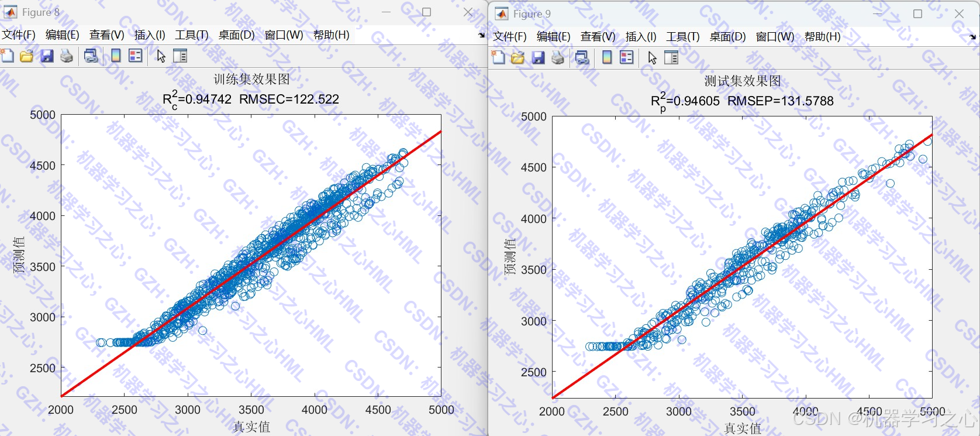Open 桌面(D) menu in Figure 9
980x436 pixels.
[x=727, y=37]
